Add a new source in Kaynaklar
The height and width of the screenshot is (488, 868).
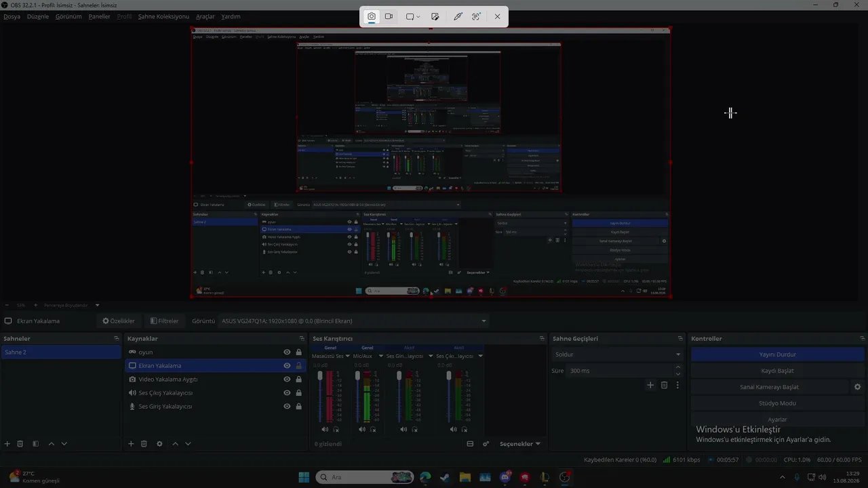click(131, 444)
